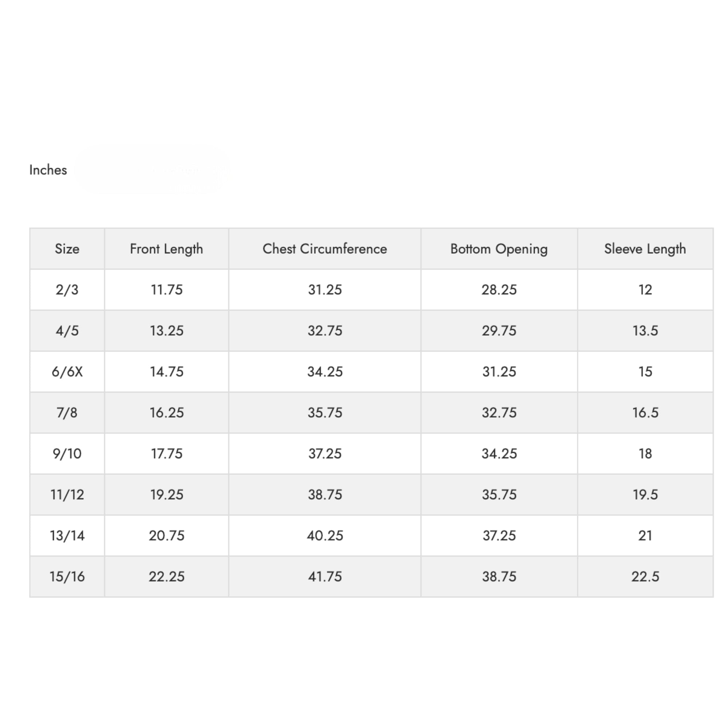Click the 40.25 chest circumference cell

(325, 536)
